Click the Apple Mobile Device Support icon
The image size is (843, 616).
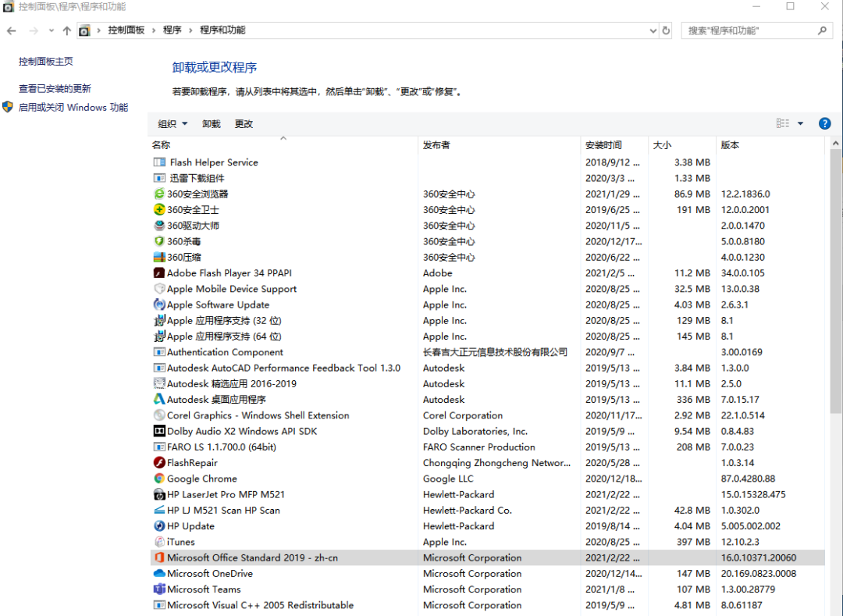[159, 289]
